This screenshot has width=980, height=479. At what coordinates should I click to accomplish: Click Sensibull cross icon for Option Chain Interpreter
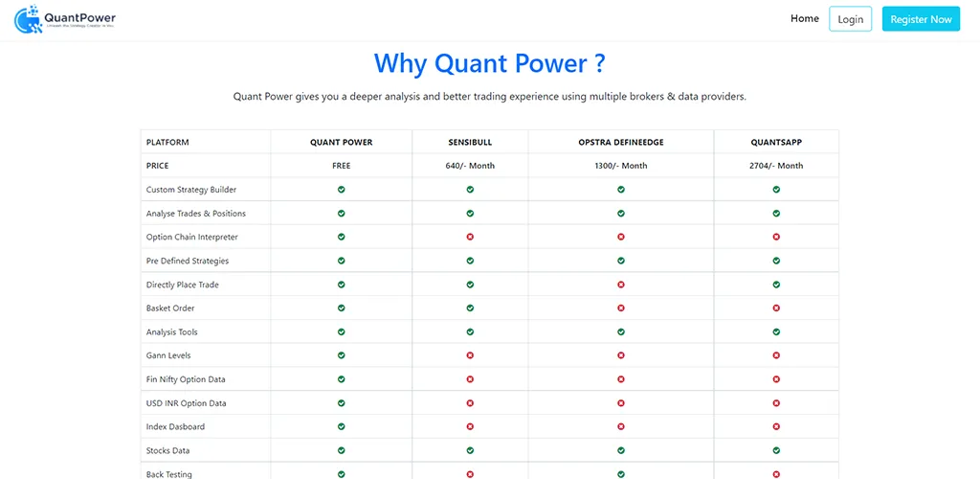tap(470, 237)
